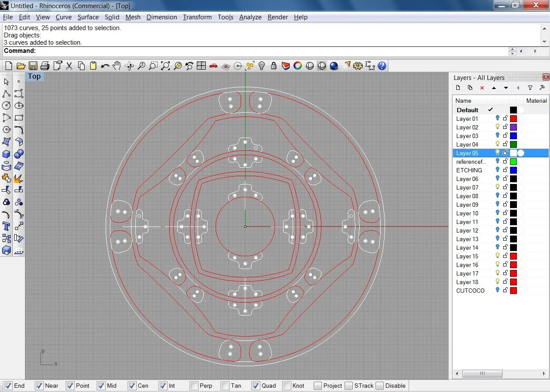Screen dimensions: 550x392
Task: Click the New document icon in the toolbar
Action: 9,66
